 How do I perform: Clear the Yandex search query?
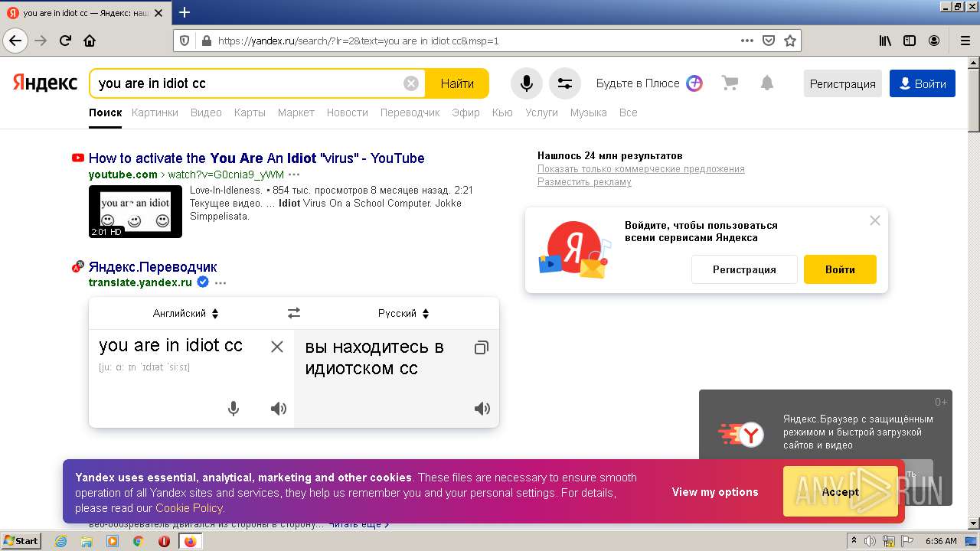pos(411,83)
